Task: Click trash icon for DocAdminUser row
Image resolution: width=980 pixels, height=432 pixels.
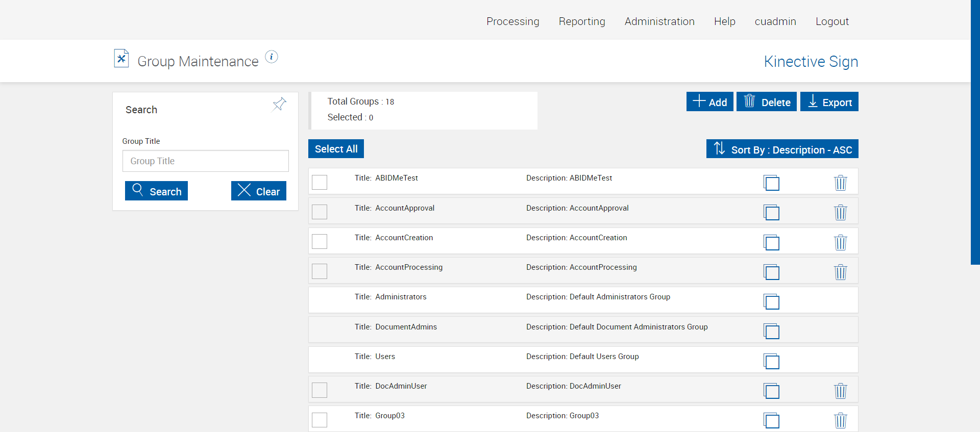Action: (x=840, y=391)
